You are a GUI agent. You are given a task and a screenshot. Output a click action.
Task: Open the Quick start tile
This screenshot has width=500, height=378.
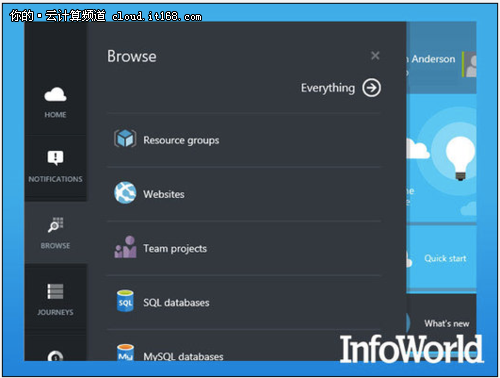pyautogui.click(x=441, y=257)
